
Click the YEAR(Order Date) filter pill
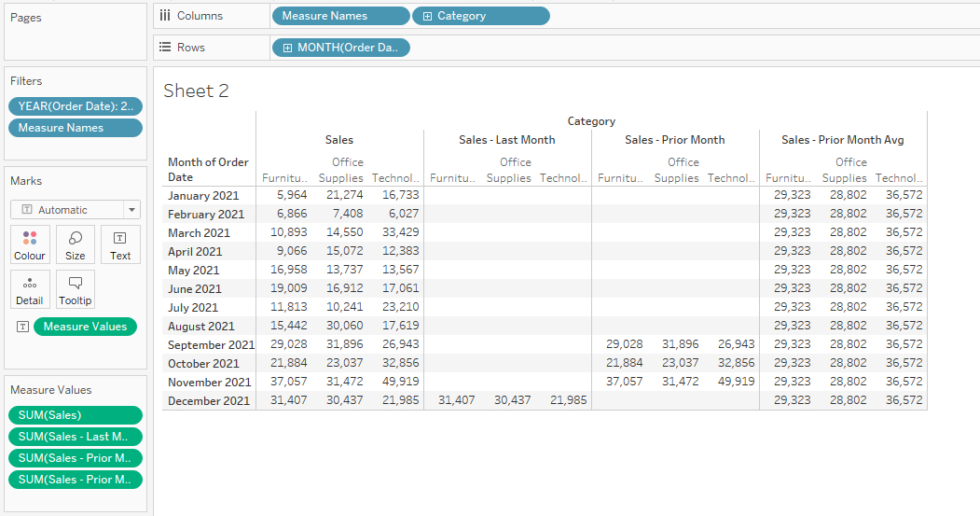tap(76, 106)
